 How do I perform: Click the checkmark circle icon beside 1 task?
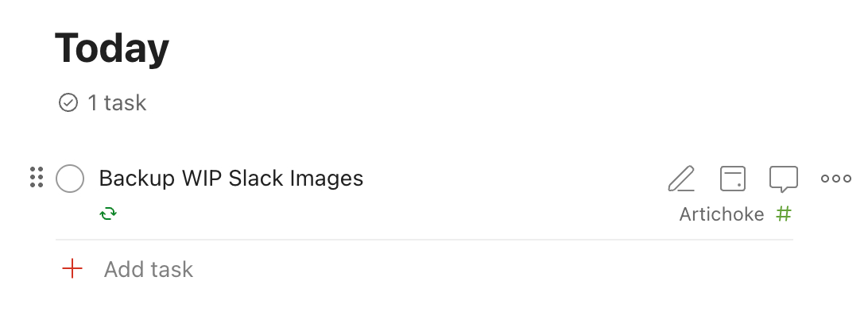click(68, 102)
